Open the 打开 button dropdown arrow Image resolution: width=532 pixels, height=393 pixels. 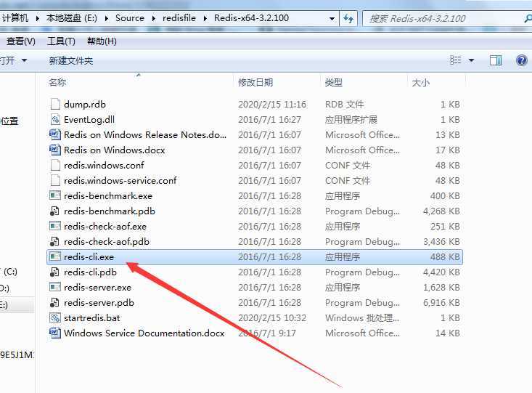pyautogui.click(x=24, y=61)
